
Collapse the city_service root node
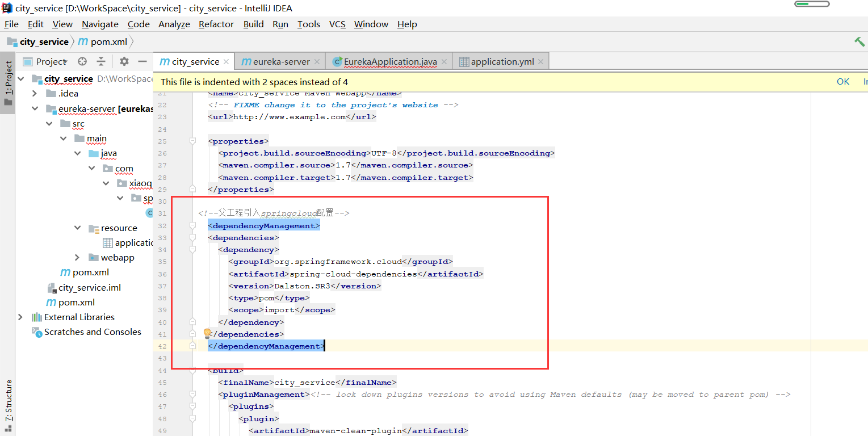point(21,78)
